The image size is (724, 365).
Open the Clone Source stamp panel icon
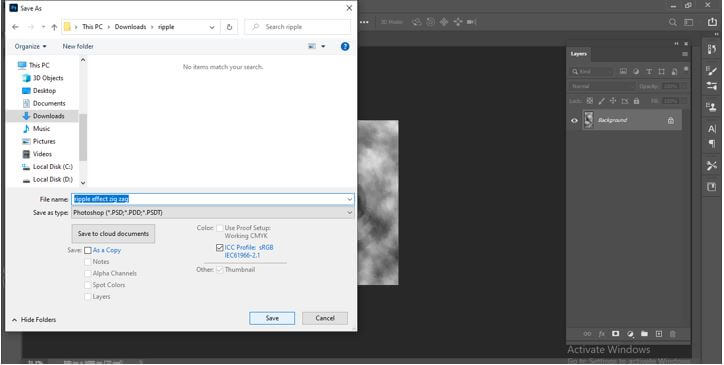pyautogui.click(x=712, y=107)
